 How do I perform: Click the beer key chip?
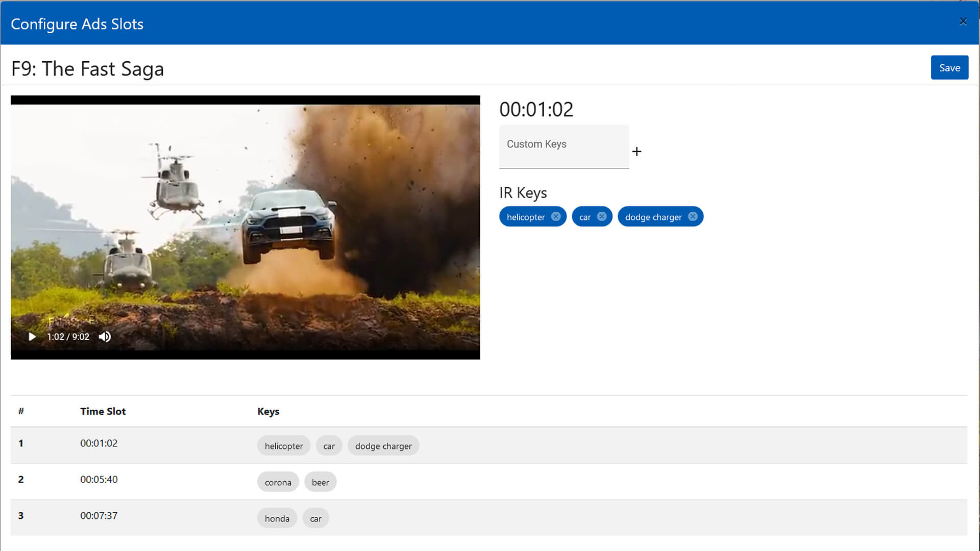pos(321,482)
